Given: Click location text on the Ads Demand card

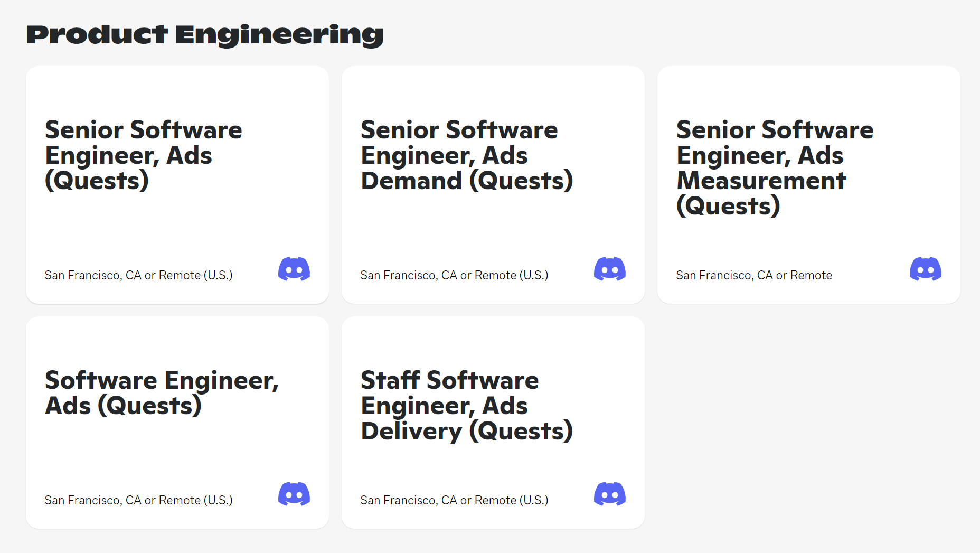Looking at the screenshot, I should click(454, 275).
